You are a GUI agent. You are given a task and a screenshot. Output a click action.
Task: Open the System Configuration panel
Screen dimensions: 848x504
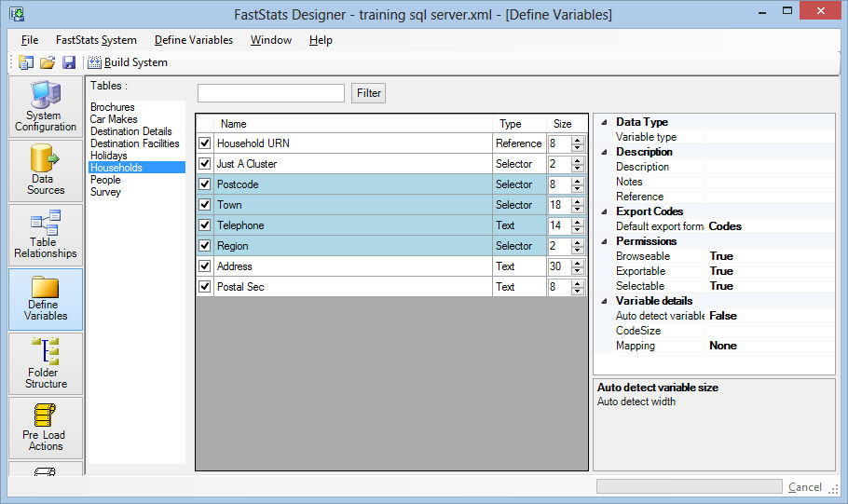pos(46,106)
